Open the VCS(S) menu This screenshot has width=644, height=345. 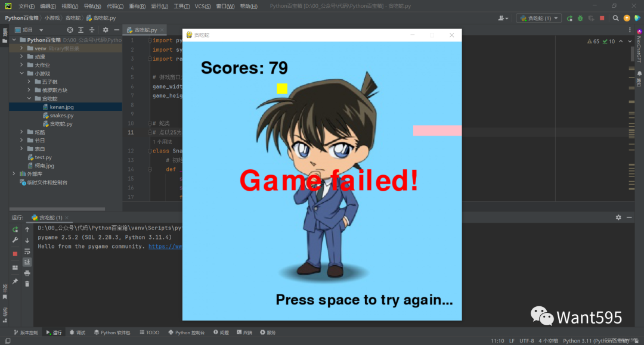[203, 6]
